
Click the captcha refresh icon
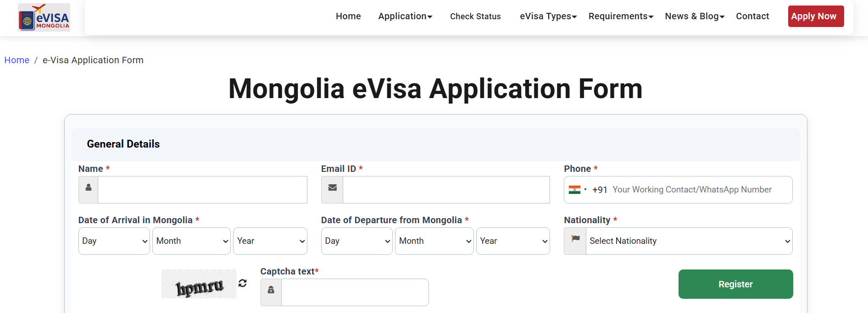[243, 283]
